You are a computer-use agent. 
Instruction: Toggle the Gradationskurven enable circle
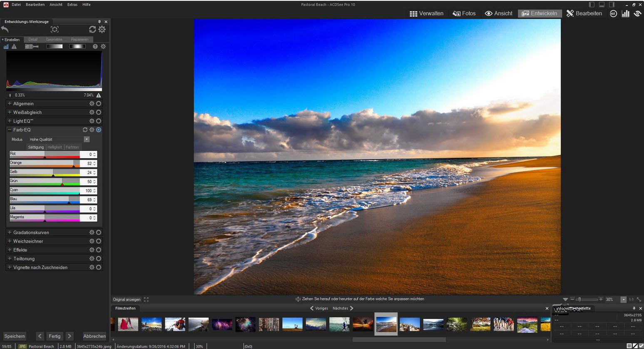pos(99,232)
